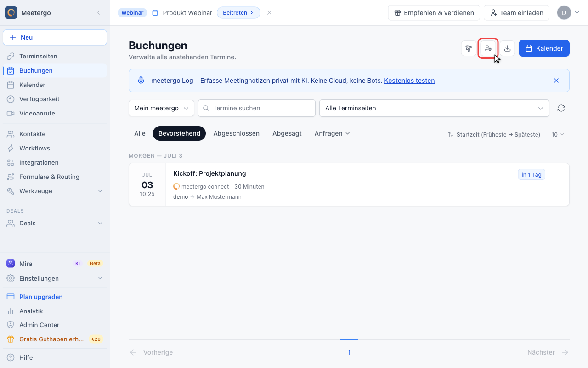The image size is (588, 368).
Task: Click the €20 credit badge
Action: pyautogui.click(x=96, y=339)
